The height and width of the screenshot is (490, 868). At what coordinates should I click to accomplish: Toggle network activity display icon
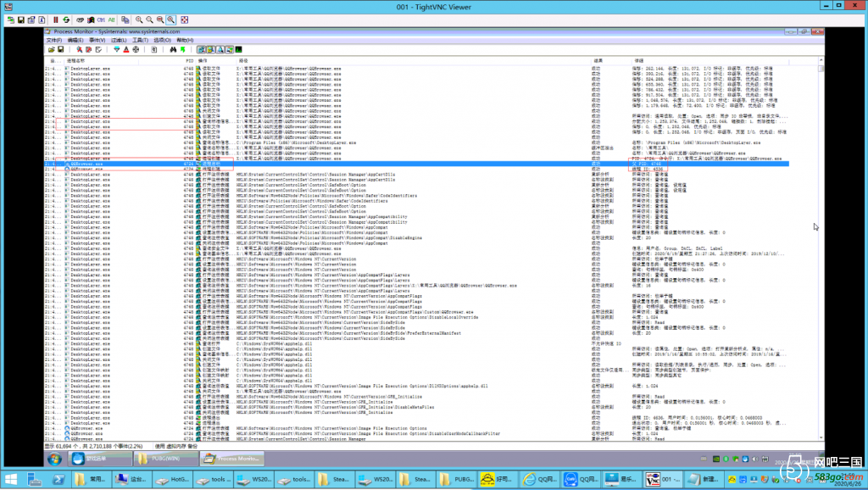point(220,50)
